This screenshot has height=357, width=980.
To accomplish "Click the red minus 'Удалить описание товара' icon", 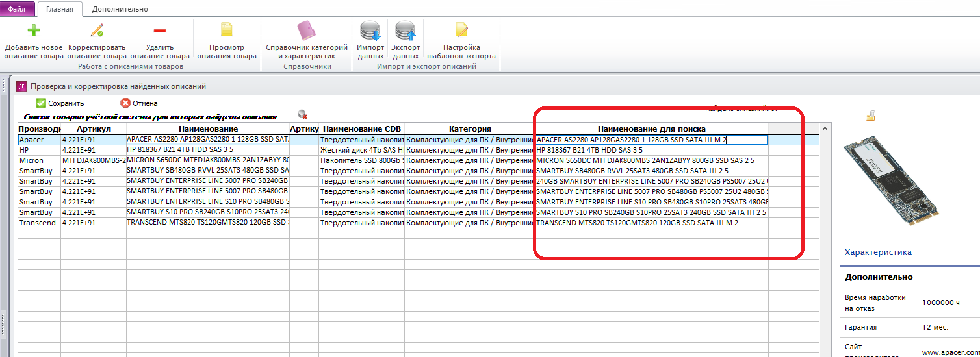I will click(x=159, y=31).
